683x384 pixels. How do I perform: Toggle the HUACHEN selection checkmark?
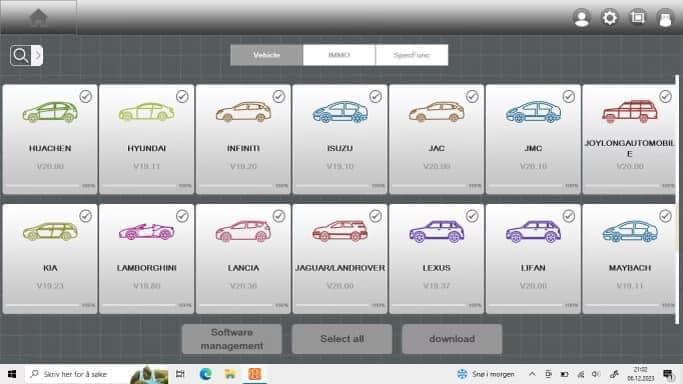click(86, 96)
